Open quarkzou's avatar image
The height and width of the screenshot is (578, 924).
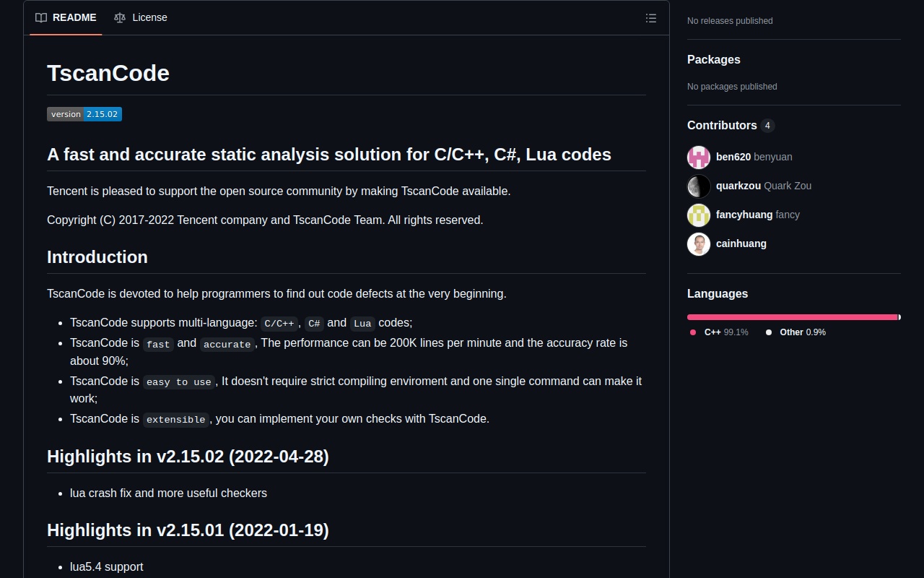pyautogui.click(x=699, y=186)
